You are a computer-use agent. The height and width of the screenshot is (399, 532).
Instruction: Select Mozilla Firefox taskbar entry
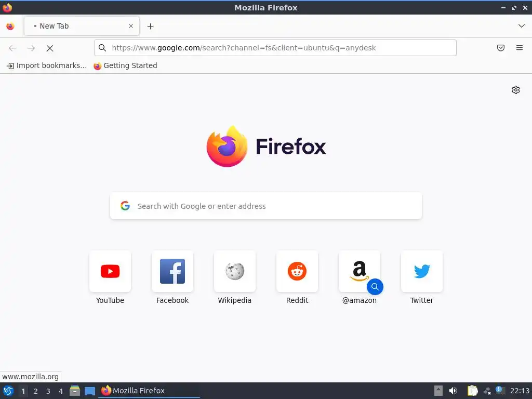point(149,391)
